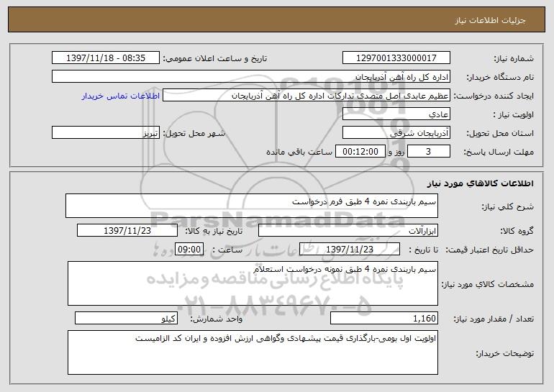The image size is (554, 392).
Task: Click the label شرح کلی نیاز
Action: pos(508,206)
